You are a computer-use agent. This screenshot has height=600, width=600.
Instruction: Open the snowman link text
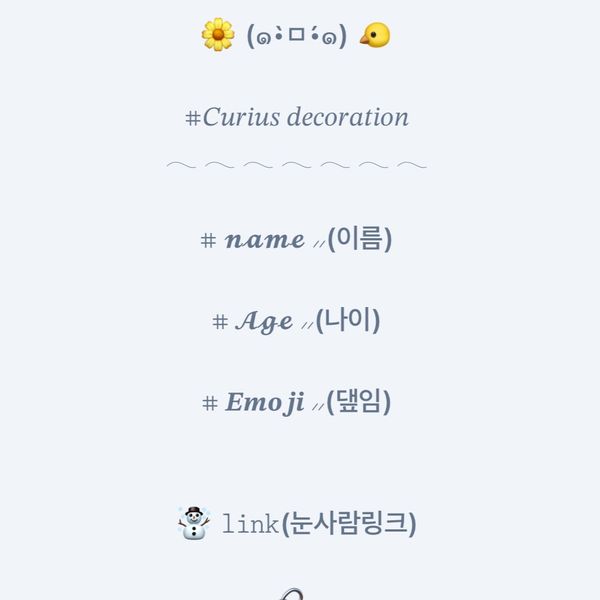(250, 524)
